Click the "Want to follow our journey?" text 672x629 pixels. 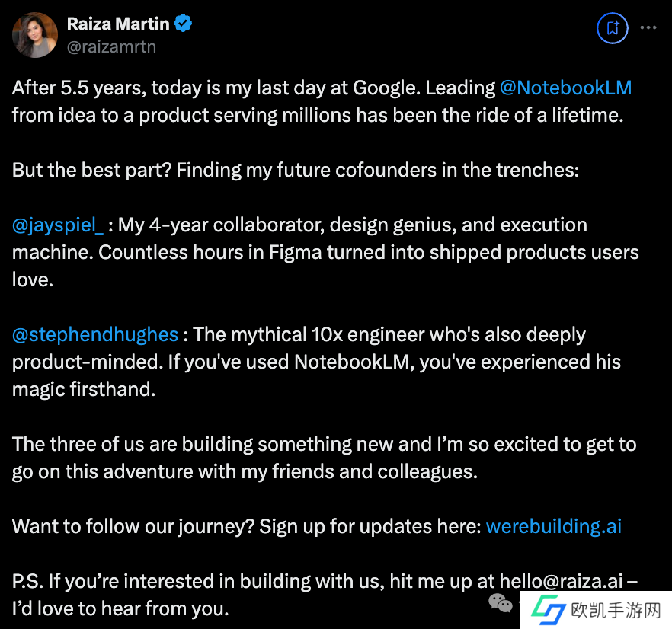tap(133, 525)
